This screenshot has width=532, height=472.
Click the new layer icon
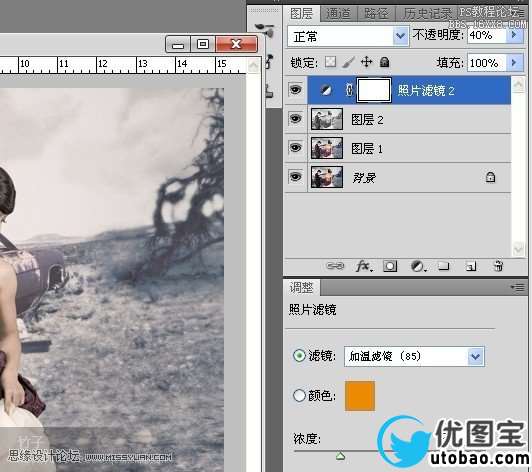tap(471, 267)
